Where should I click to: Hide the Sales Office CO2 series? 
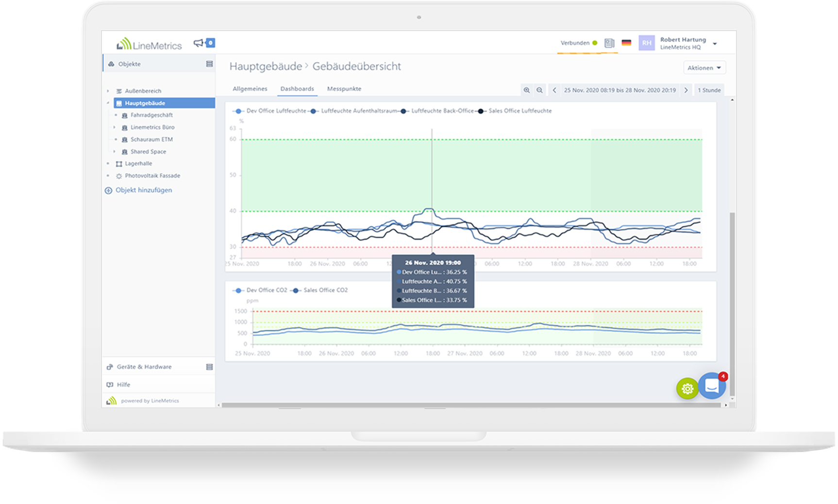[x=325, y=290]
